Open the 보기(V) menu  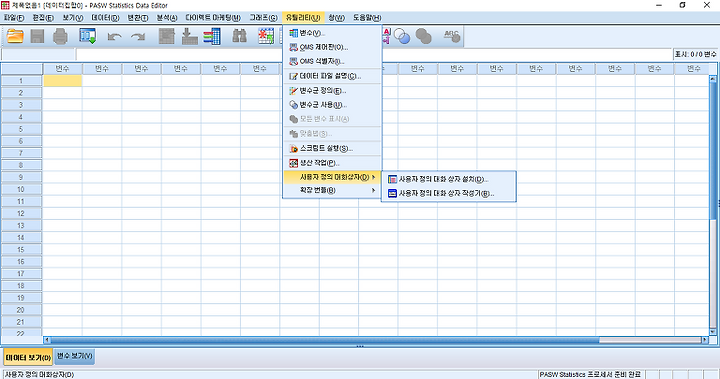tap(73, 17)
